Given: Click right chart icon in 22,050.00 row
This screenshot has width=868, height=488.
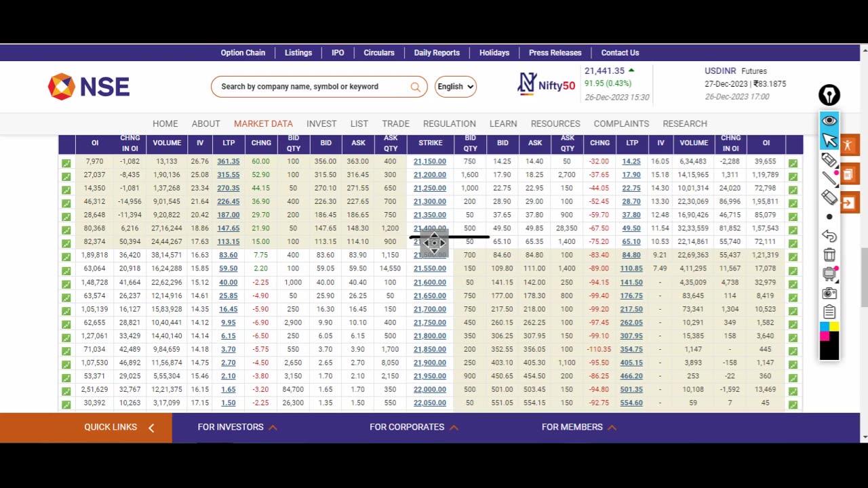Looking at the screenshot, I should click(x=793, y=405).
